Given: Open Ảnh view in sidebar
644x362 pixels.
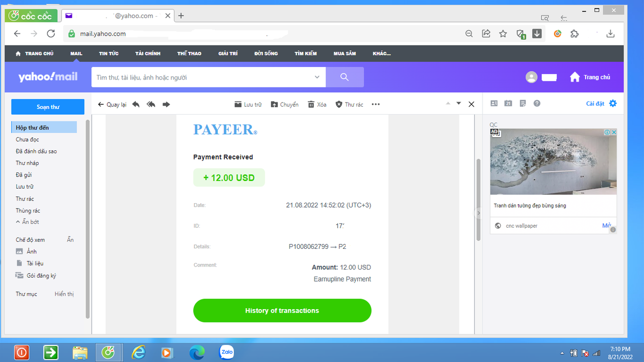Looking at the screenshot, I should pos(31,251).
